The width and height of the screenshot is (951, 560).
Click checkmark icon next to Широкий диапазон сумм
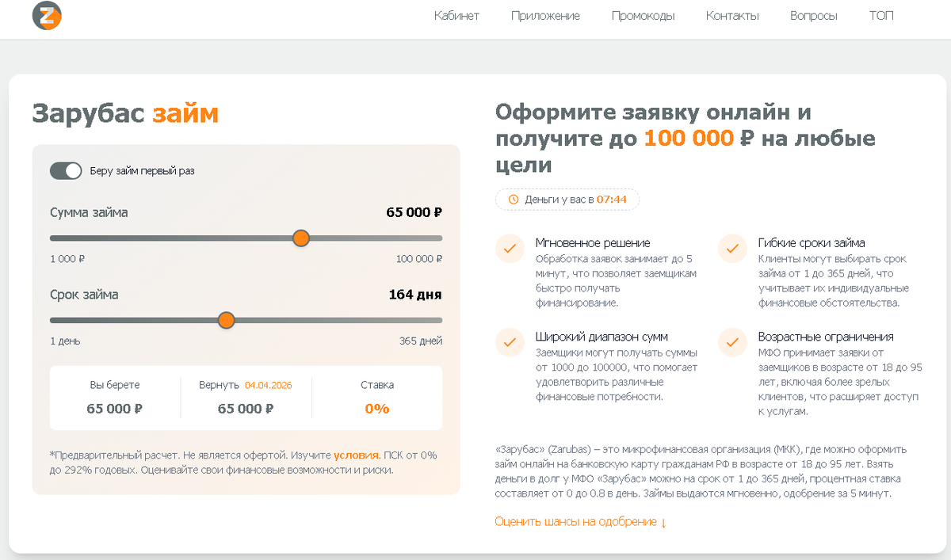(510, 341)
